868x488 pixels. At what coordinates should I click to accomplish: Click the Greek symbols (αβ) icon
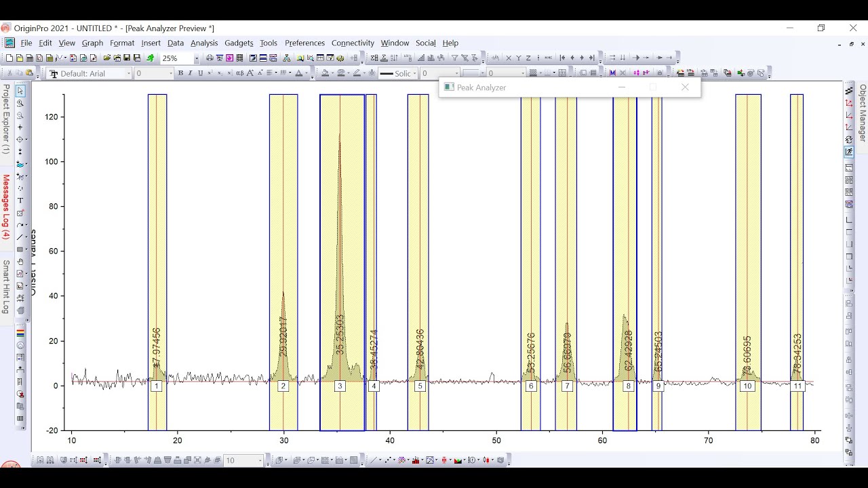(x=239, y=73)
